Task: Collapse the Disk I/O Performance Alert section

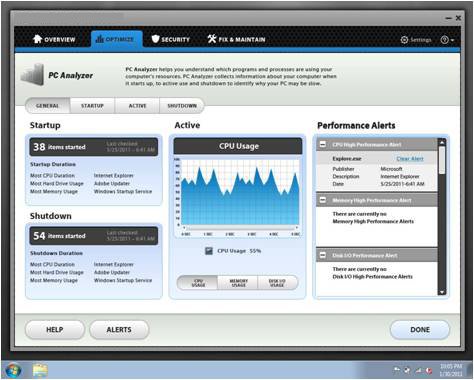Action: tap(323, 255)
